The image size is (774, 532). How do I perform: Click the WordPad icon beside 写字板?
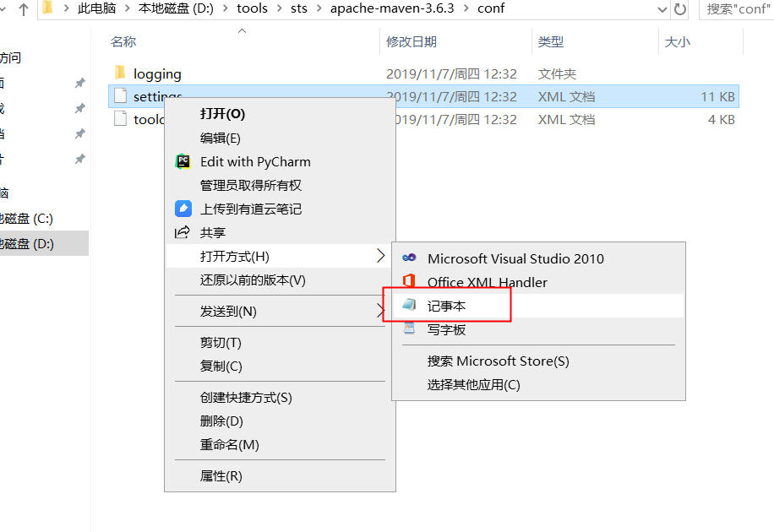point(409,328)
